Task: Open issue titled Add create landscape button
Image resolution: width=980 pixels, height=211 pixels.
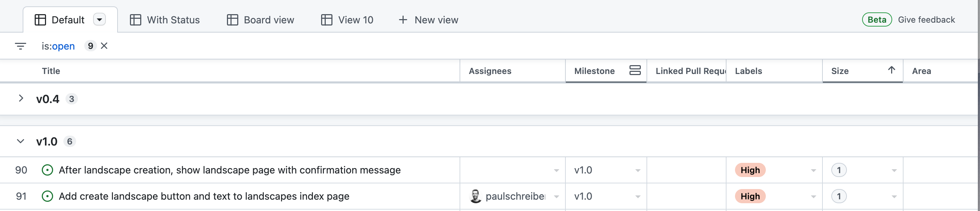Action: [204, 196]
